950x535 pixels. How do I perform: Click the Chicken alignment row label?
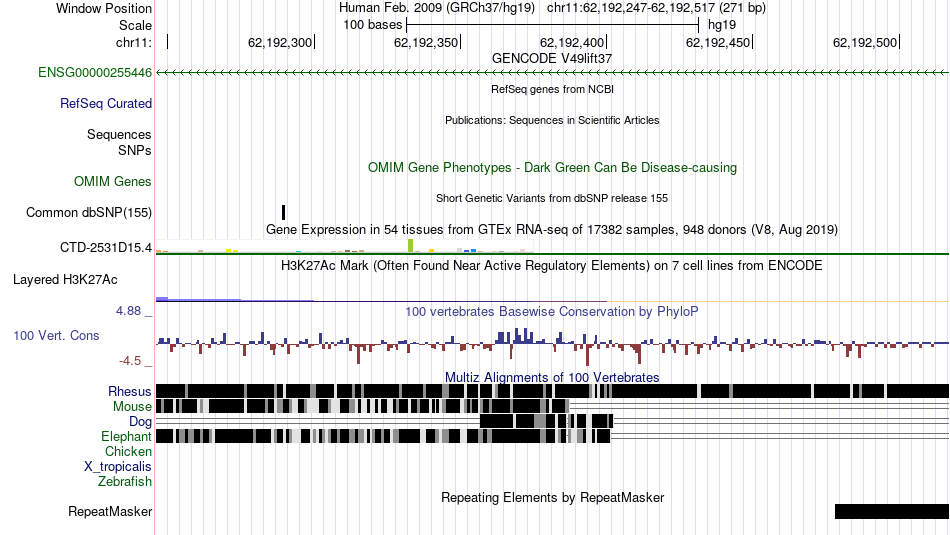pyautogui.click(x=128, y=452)
